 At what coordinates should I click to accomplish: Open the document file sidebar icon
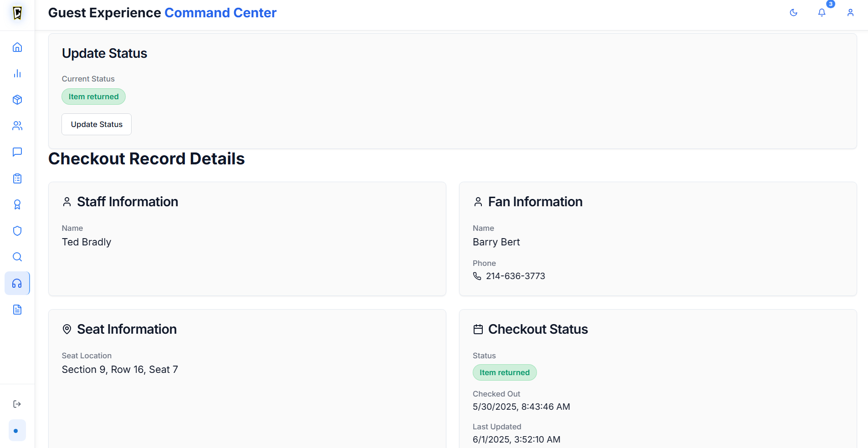click(x=17, y=310)
